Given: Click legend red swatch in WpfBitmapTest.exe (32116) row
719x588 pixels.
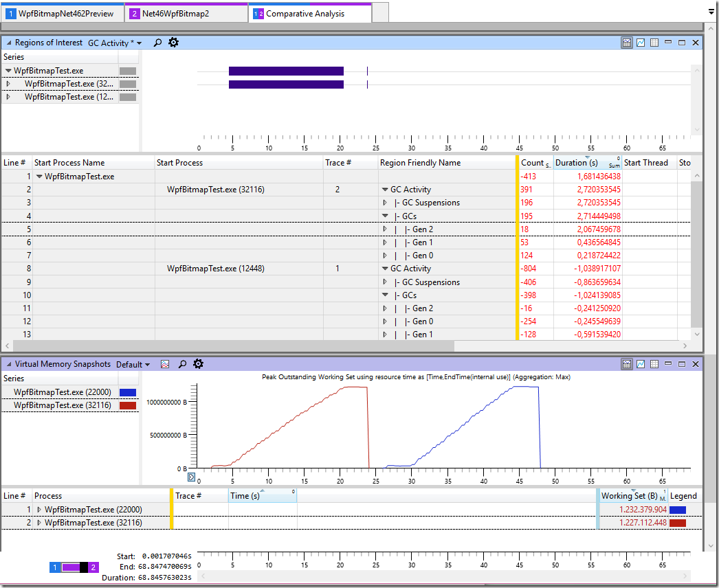Looking at the screenshot, I should [x=678, y=523].
